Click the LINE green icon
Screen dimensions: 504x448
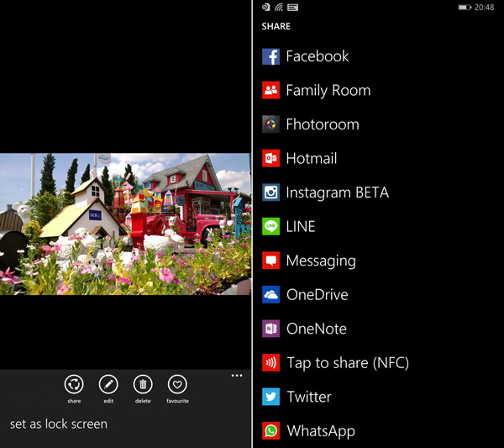[270, 226]
